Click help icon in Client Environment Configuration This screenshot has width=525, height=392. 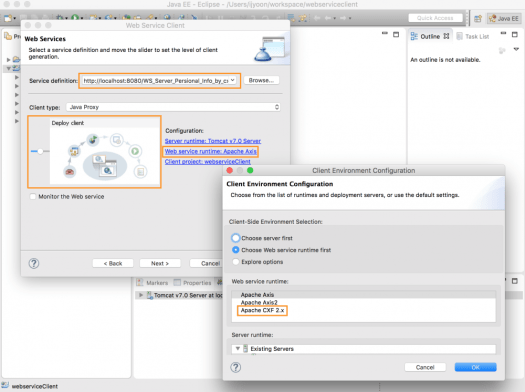pyautogui.click(x=235, y=367)
